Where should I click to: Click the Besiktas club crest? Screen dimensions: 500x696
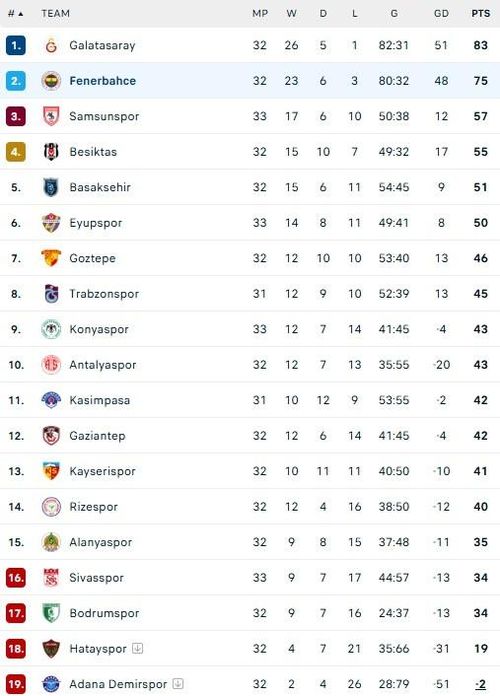[51, 152]
